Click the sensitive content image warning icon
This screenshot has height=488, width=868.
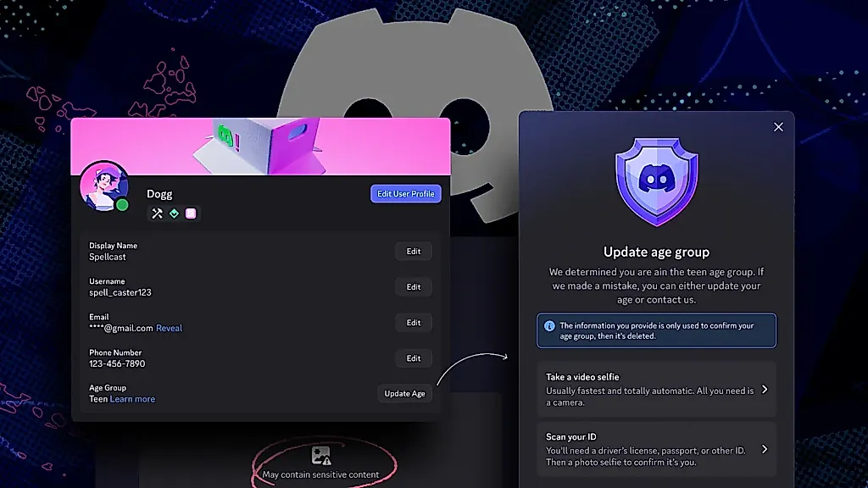point(320,456)
